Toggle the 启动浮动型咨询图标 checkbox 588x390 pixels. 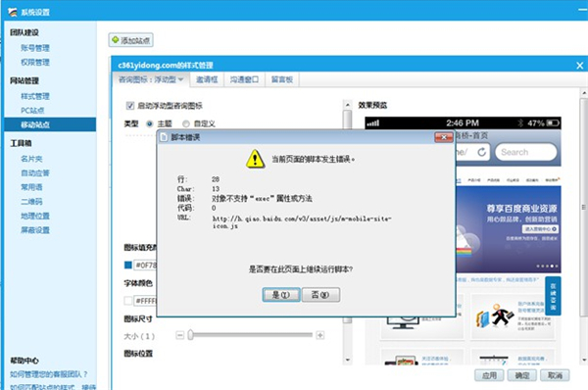129,106
